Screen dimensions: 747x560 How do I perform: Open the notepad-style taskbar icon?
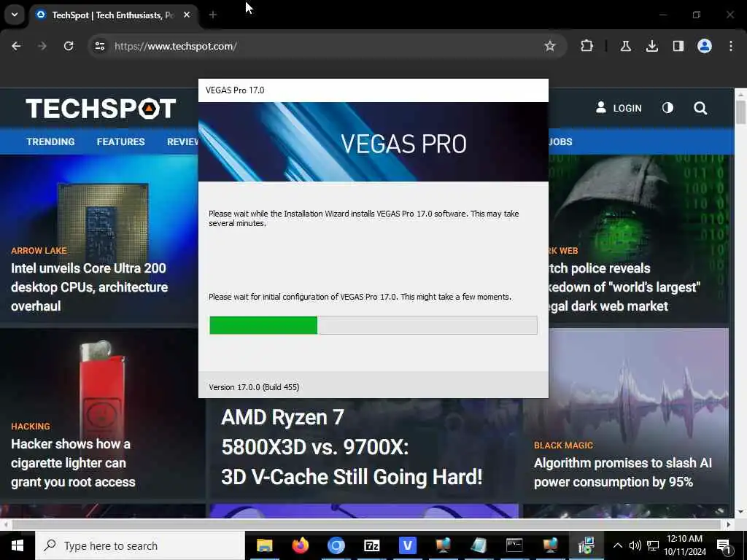pyautogui.click(x=479, y=545)
